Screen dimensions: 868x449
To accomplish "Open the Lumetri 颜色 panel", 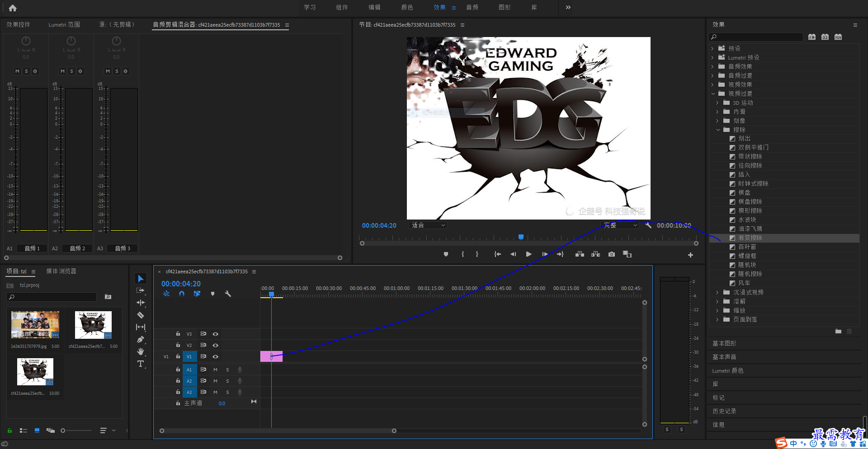I will 727,370.
